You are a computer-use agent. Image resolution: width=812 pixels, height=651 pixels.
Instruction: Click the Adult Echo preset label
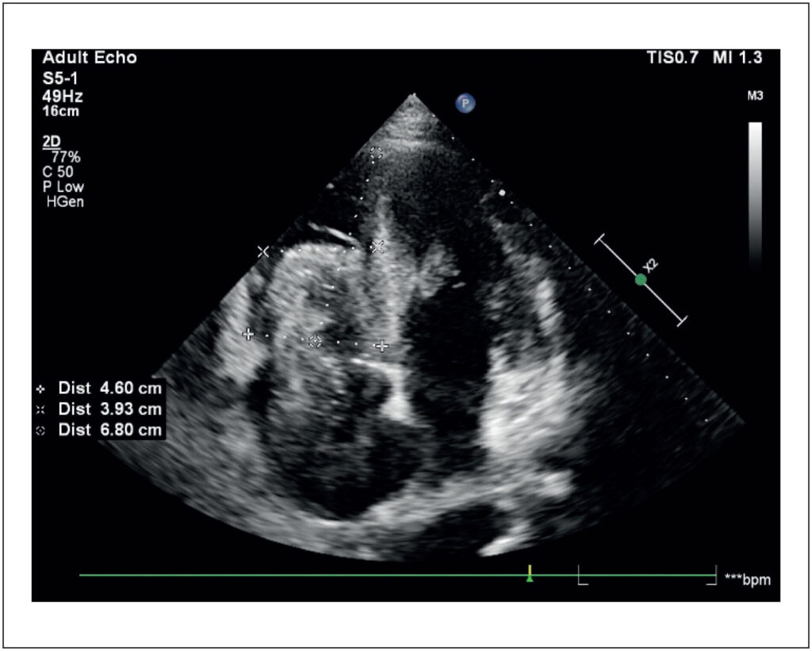(x=89, y=58)
